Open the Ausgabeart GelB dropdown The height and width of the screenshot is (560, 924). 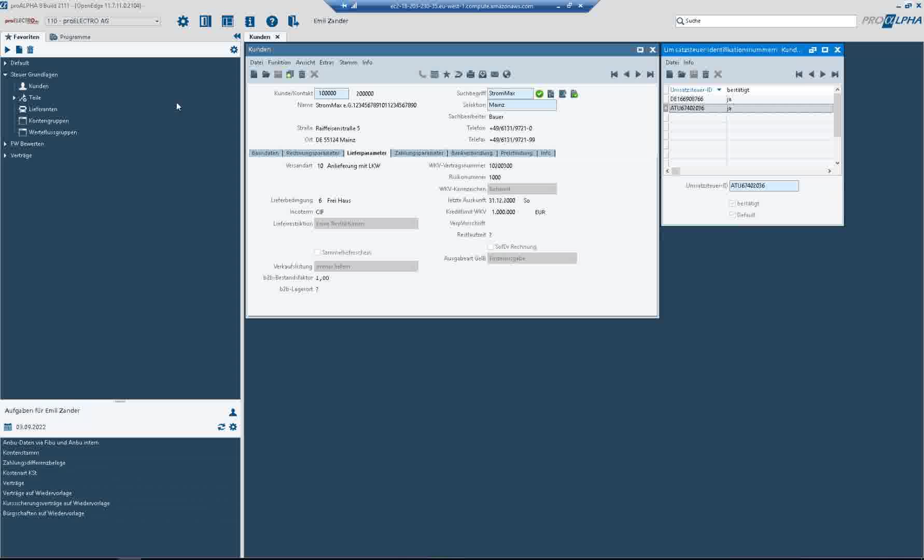pos(532,258)
